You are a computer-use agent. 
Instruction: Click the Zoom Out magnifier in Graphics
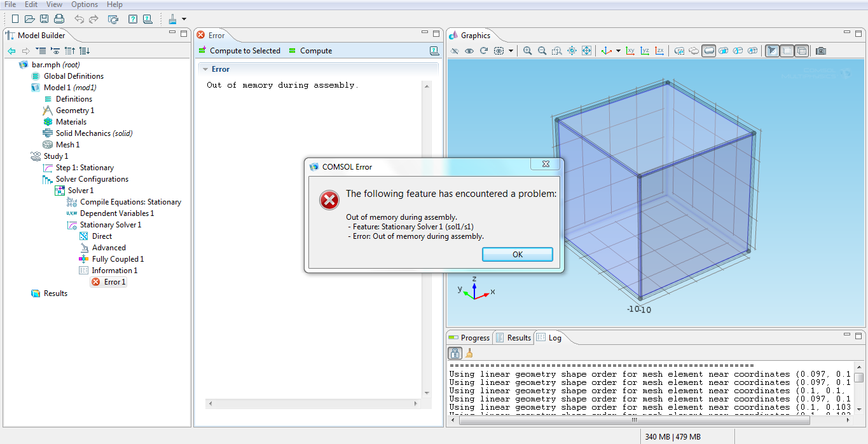[542, 51]
